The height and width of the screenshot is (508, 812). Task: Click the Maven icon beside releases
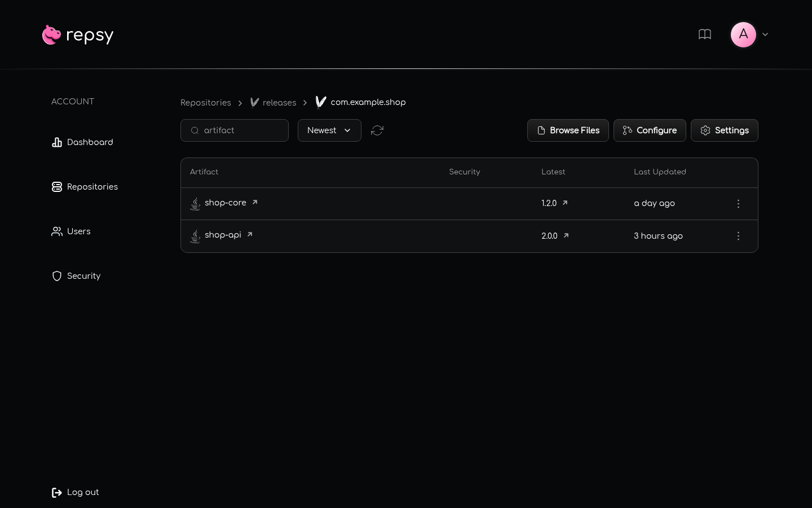[254, 102]
